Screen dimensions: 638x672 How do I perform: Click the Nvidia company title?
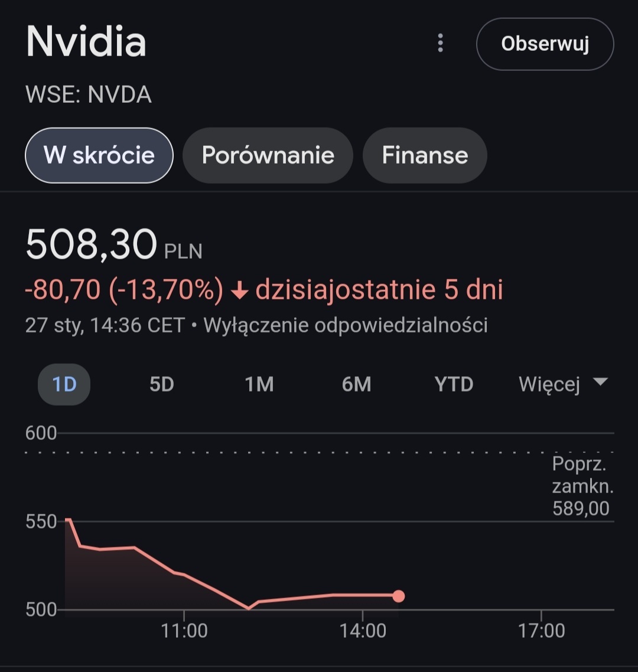point(86,43)
